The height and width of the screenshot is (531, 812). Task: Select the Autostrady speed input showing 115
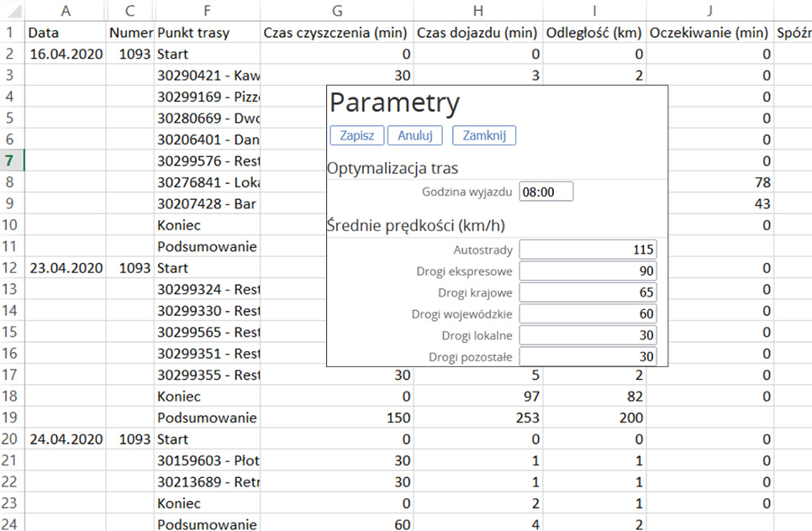click(x=588, y=249)
